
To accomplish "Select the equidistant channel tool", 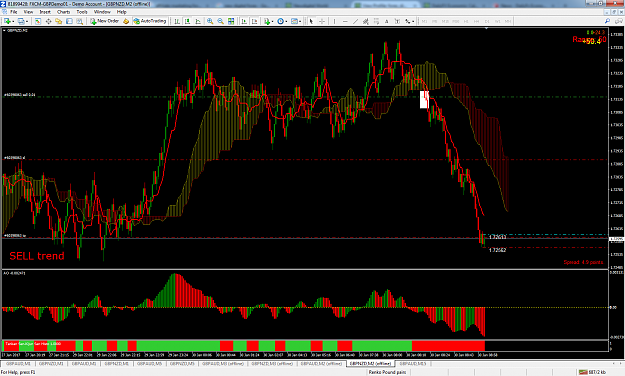I will click(366, 21).
